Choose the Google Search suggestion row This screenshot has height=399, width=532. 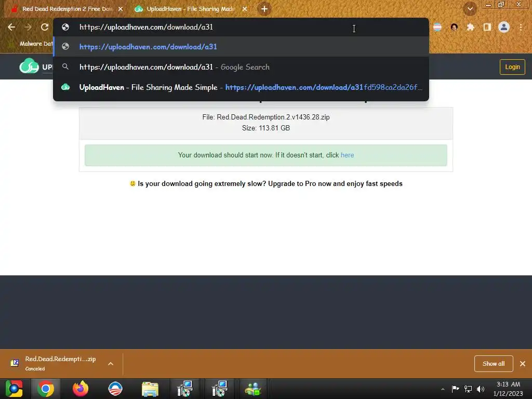click(241, 67)
